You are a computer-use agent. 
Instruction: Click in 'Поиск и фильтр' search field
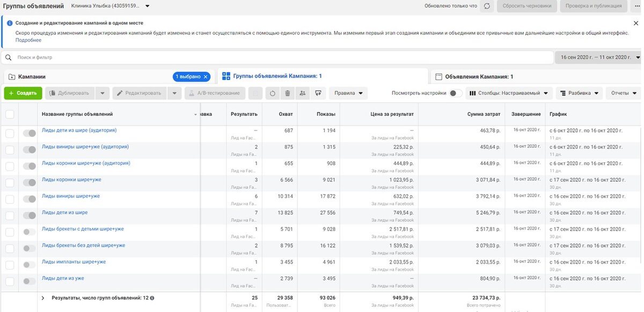pos(277,57)
